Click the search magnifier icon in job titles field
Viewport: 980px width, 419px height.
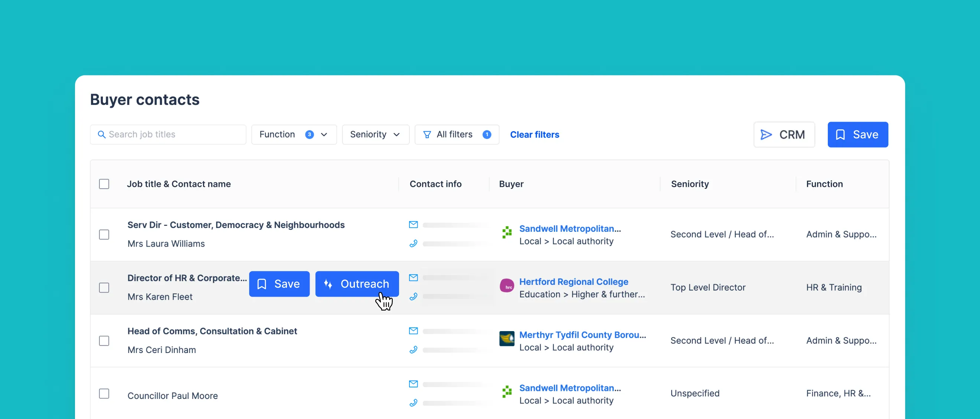click(x=102, y=135)
